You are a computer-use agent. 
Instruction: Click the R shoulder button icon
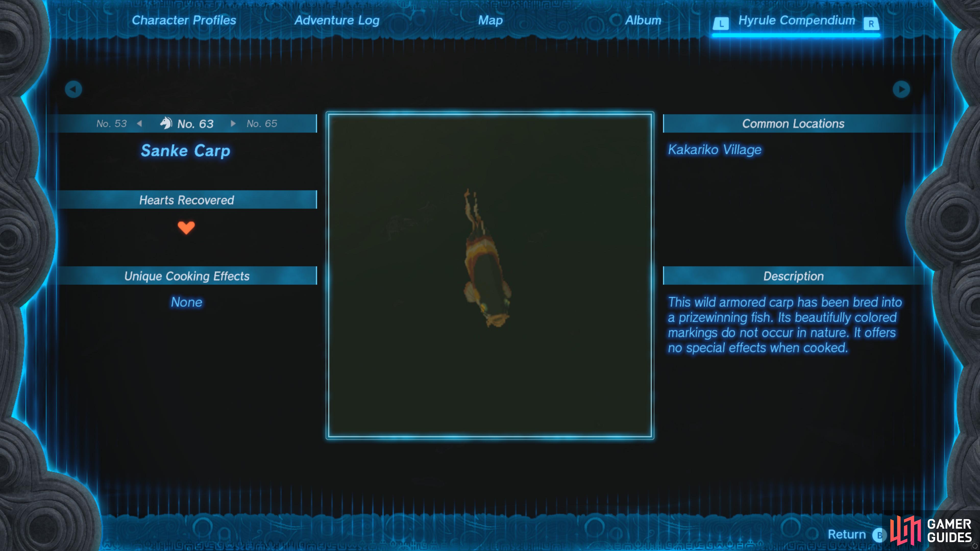coord(871,23)
